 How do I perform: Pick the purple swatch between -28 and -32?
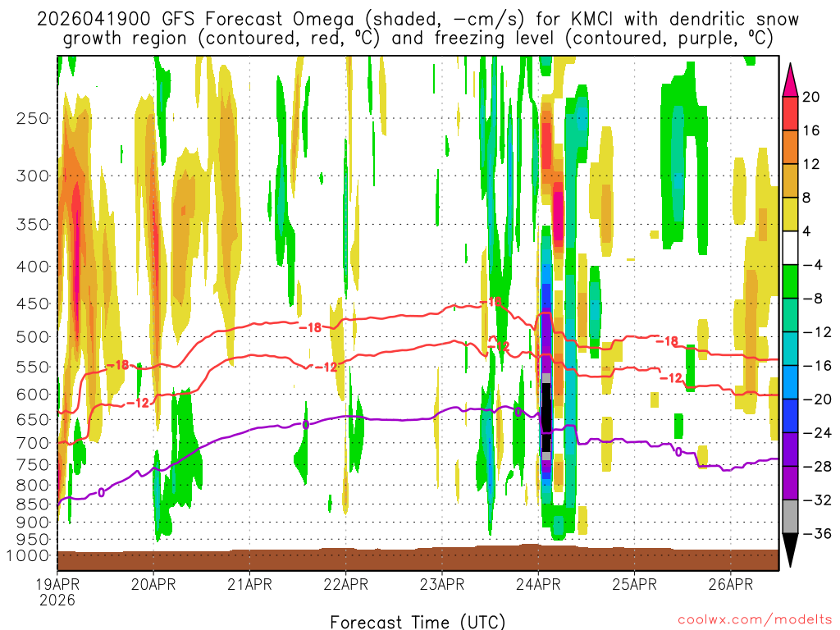click(x=791, y=483)
